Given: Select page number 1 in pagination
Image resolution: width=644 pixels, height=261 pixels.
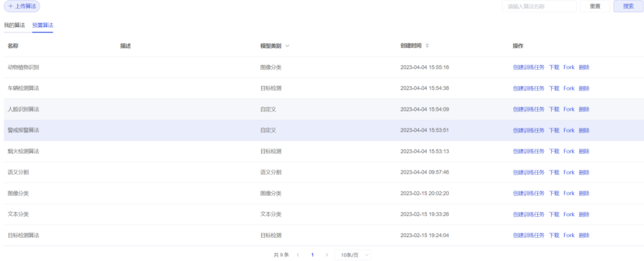Looking at the screenshot, I should click(x=312, y=255).
